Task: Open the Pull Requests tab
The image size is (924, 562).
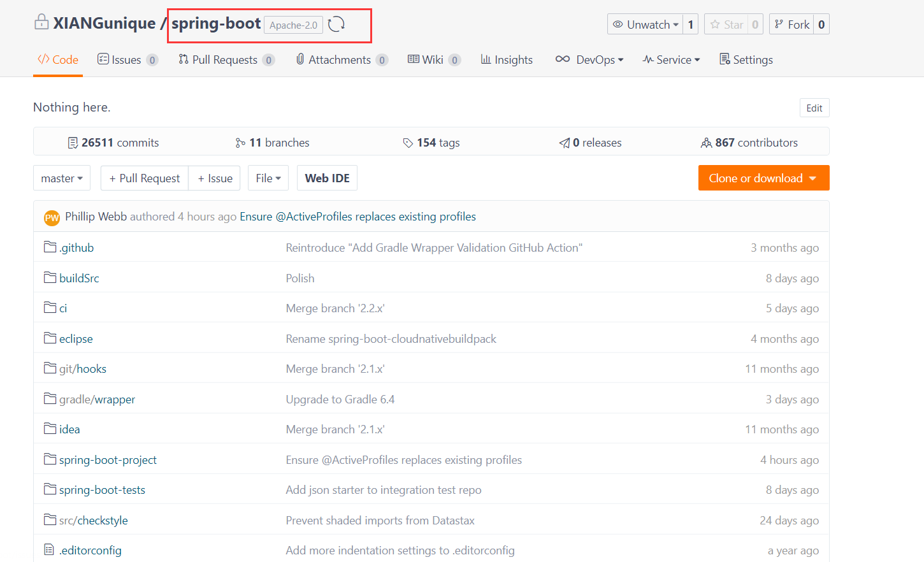Action: pyautogui.click(x=226, y=59)
